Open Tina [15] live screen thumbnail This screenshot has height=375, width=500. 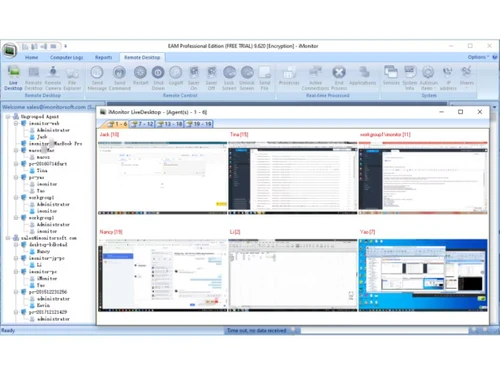pos(293,178)
